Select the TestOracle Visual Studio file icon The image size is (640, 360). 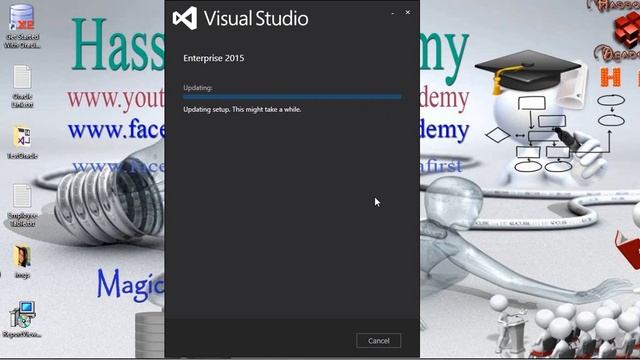tap(22, 142)
